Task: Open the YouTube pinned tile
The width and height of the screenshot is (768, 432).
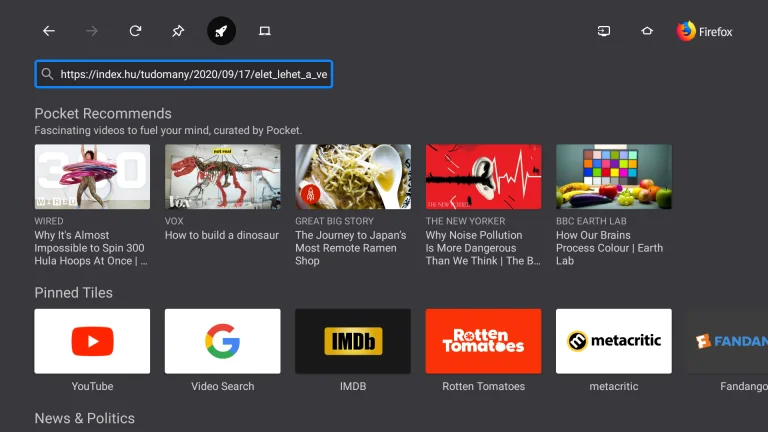Action: tap(92, 341)
